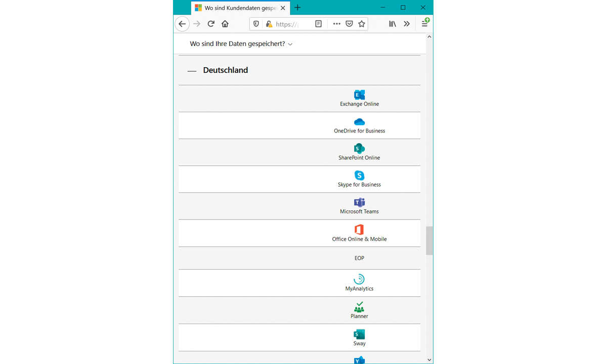Minimize the browser window
Screen dimensions: 607x364
(x=383, y=8)
